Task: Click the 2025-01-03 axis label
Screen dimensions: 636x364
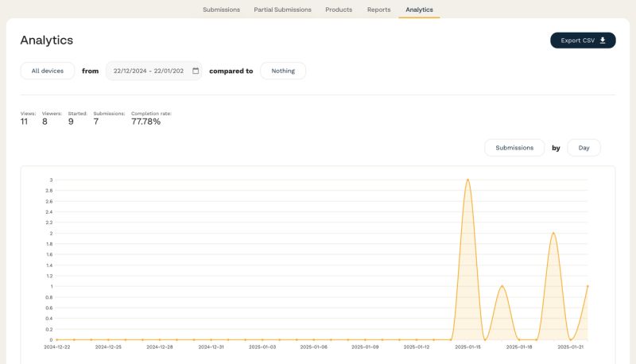Action: coord(262,347)
